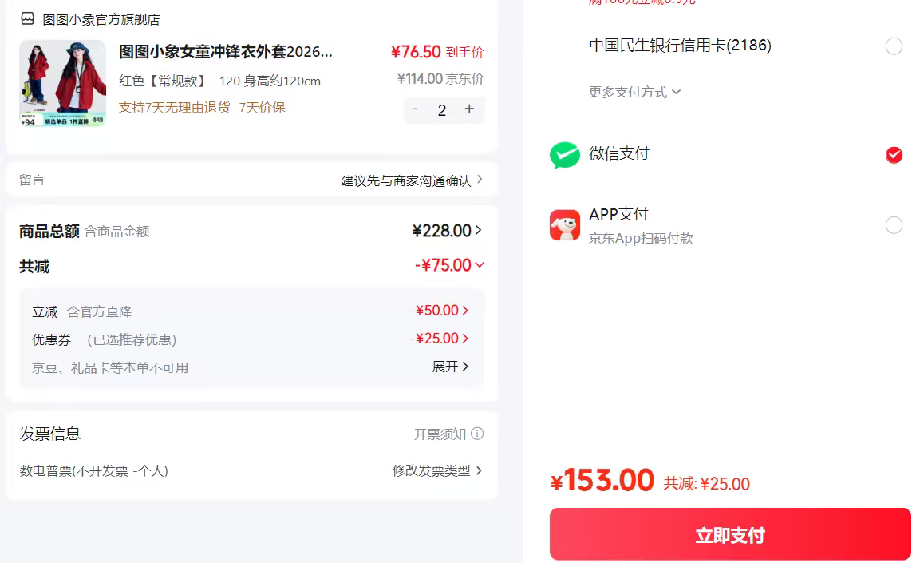Decrease product quantity with minus button
The width and height of the screenshot is (924, 563).
pos(416,109)
